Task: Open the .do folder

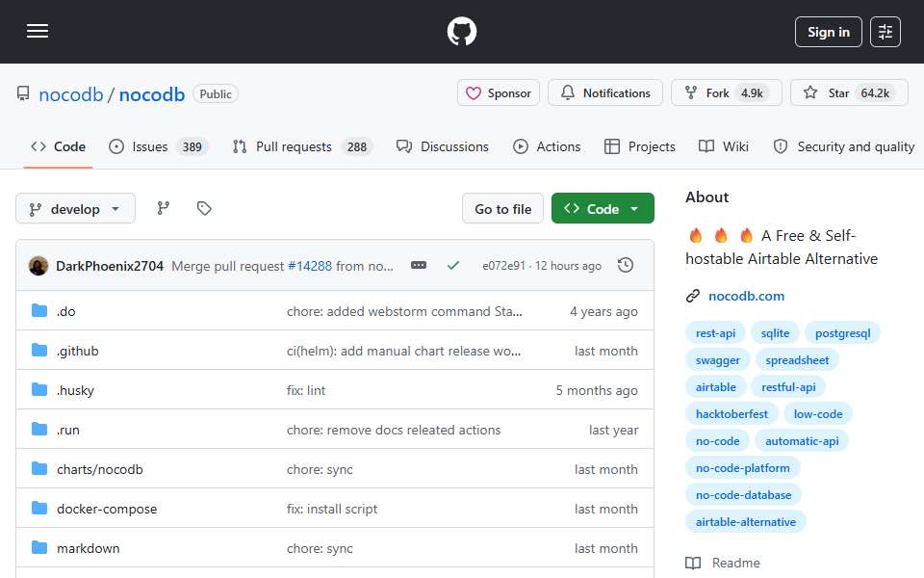Action: click(x=66, y=311)
